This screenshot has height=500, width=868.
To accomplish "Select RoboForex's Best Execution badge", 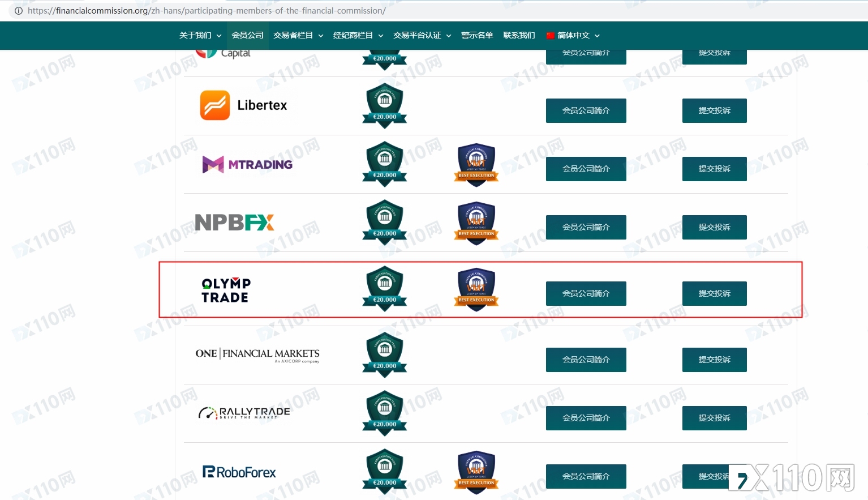I will [x=476, y=472].
